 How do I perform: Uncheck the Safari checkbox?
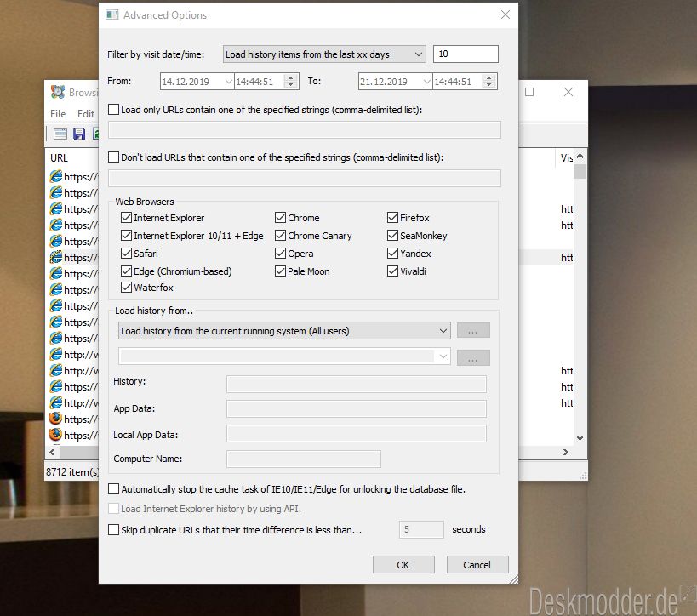[x=126, y=254]
